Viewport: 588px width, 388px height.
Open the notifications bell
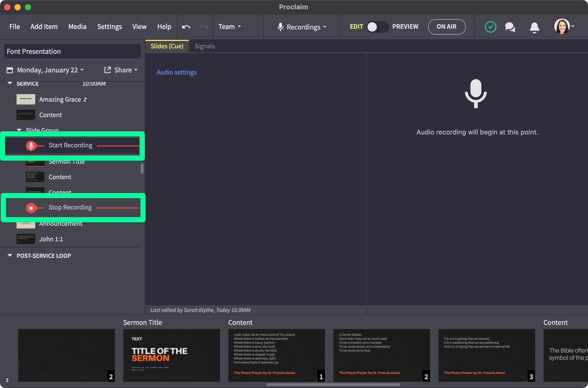tap(534, 27)
